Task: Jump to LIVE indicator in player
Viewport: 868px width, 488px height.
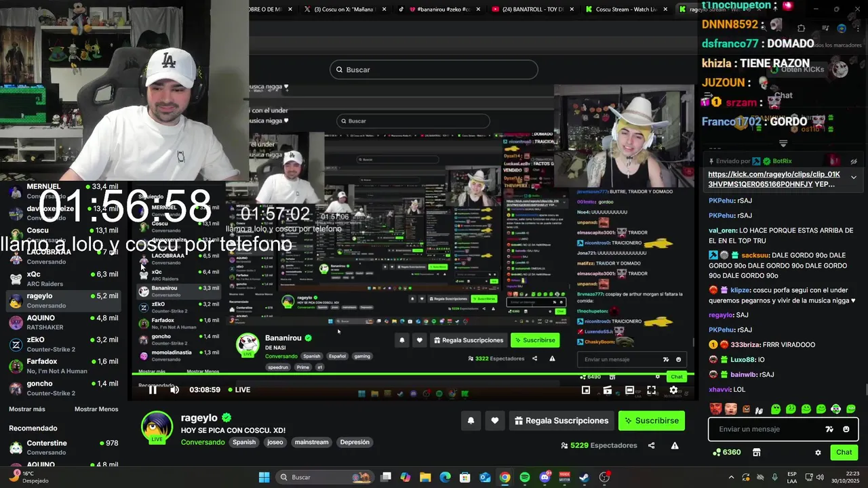Action: [x=239, y=390]
